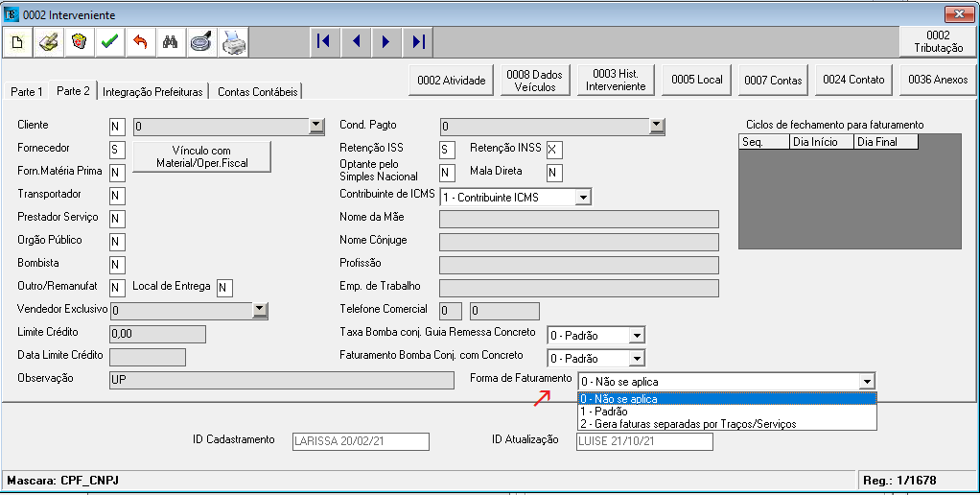980x495 pixels.
Task: Open the 0008 Dados Veículos button
Action: click(534, 80)
